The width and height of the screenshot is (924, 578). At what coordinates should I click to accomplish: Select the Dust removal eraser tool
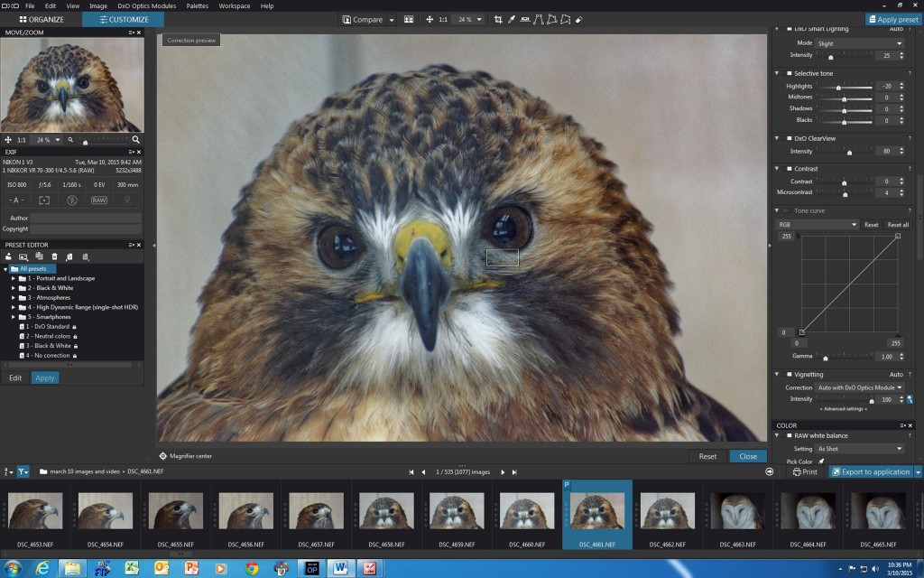click(578, 20)
